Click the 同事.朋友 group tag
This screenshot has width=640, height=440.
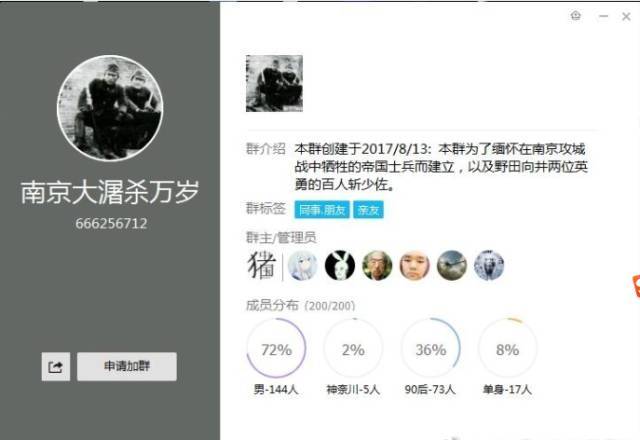point(322,210)
